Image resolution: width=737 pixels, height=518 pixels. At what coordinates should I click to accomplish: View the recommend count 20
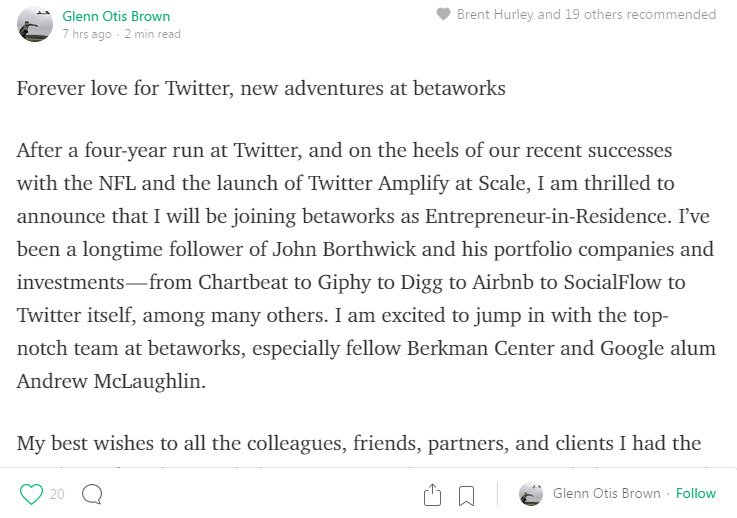[57, 494]
